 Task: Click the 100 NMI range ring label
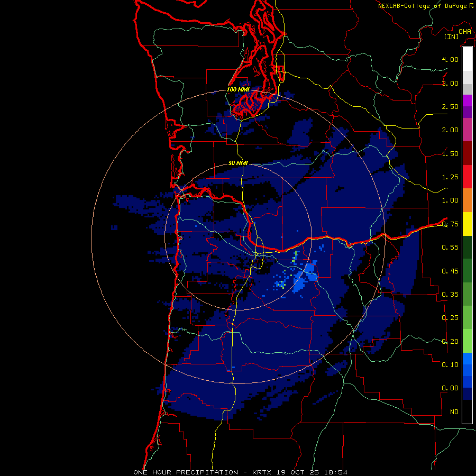tap(239, 89)
